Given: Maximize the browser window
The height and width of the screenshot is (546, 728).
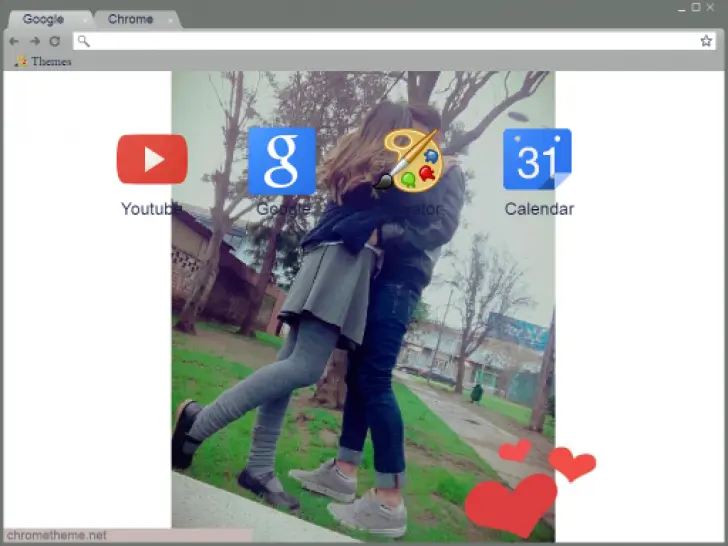Looking at the screenshot, I should pos(696,7).
